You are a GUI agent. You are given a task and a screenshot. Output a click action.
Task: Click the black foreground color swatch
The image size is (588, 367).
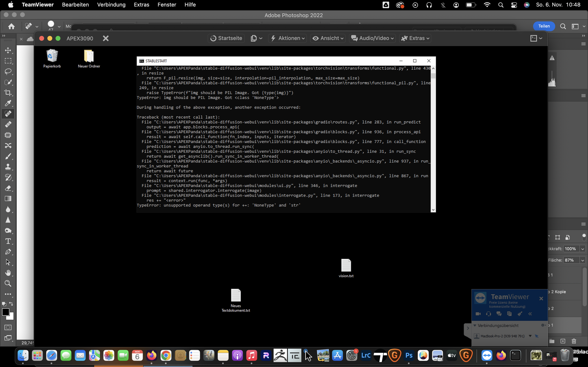[5, 312]
